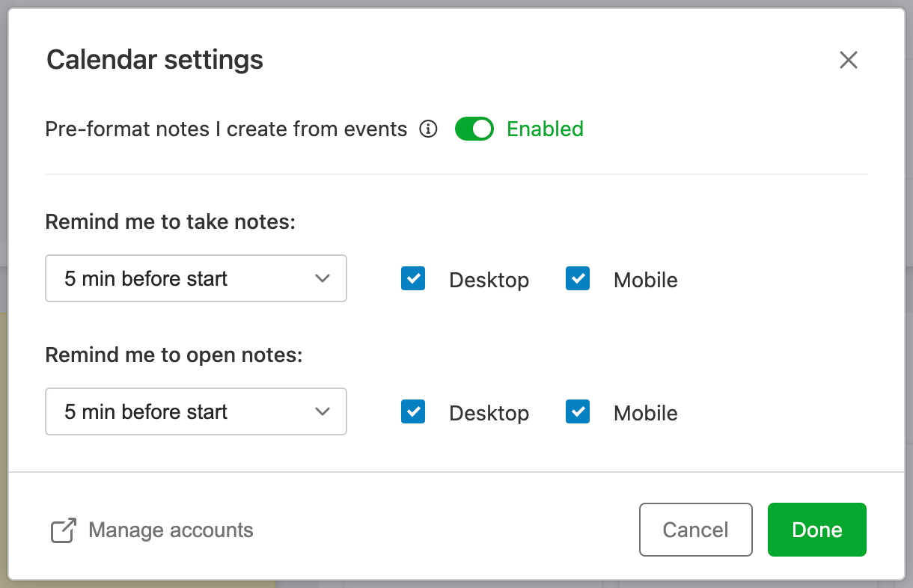Disable the Pre-format notes toggle switch
The width and height of the screenshot is (913, 588).
(x=474, y=129)
